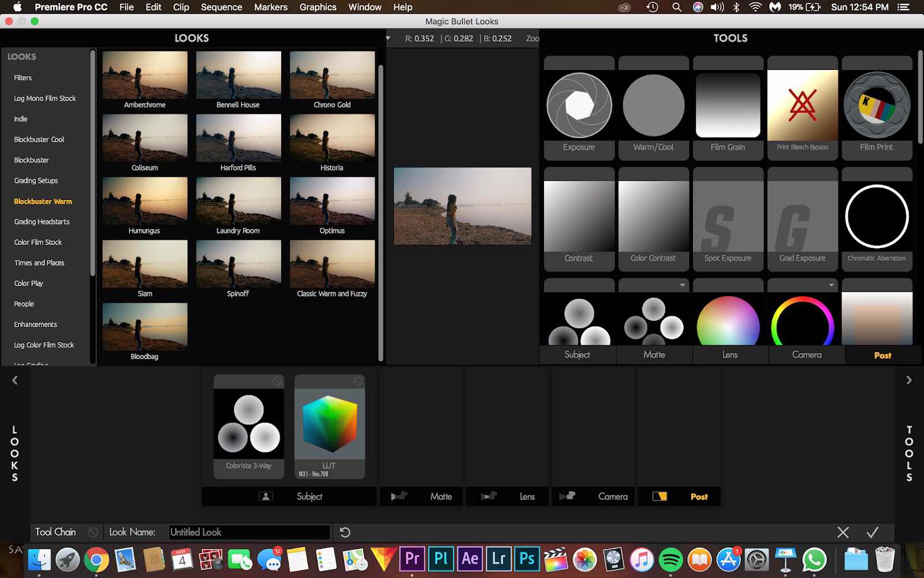Open the dropdown above hue ring tool
The width and height of the screenshot is (924, 578).
pos(831,285)
